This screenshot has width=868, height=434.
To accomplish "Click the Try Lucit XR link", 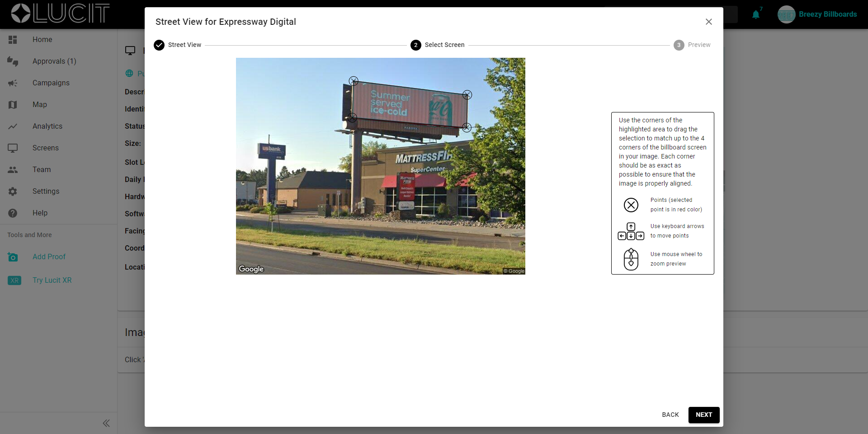I will click(52, 280).
